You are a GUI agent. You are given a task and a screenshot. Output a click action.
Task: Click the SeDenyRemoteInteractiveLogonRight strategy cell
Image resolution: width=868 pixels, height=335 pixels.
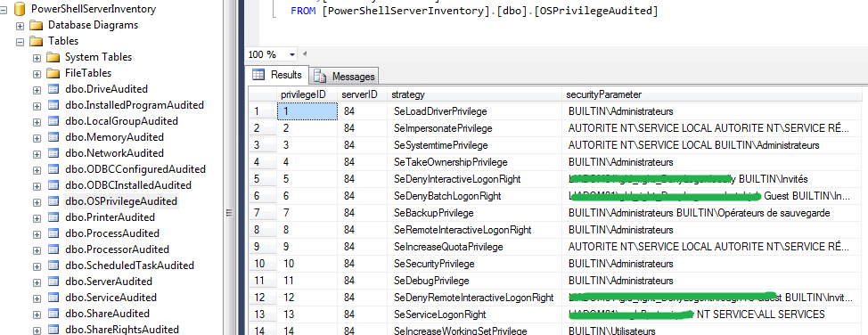click(x=474, y=298)
